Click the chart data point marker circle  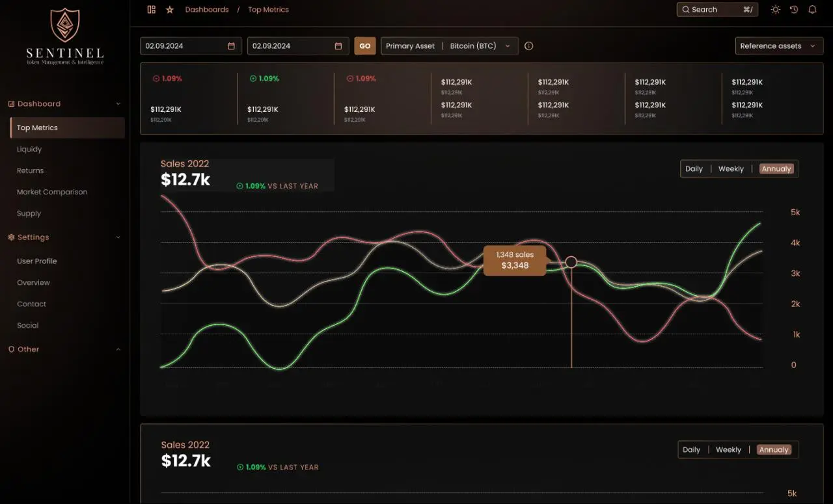(x=571, y=262)
